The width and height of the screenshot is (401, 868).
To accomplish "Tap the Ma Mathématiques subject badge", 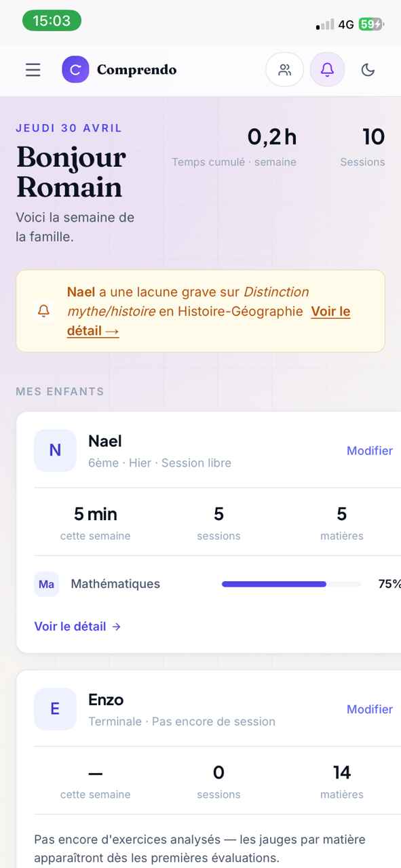I will point(47,584).
